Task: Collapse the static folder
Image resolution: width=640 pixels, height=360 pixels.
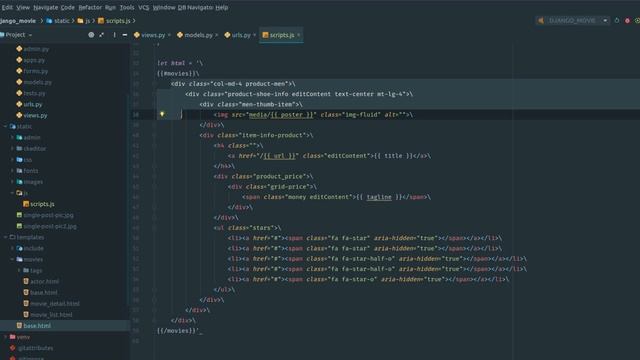Action: click(5, 127)
